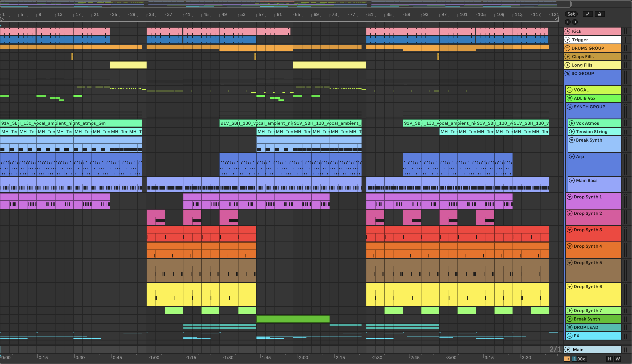The height and width of the screenshot is (364, 632).
Task: Toggle the orange waveform scrub button
Action: (x=567, y=359)
